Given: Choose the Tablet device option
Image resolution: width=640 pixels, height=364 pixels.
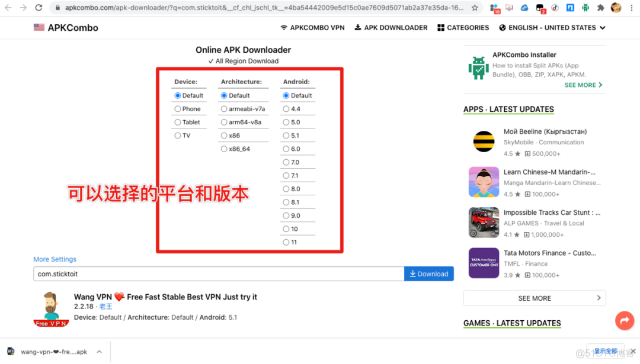Looking at the screenshot, I should (178, 123).
